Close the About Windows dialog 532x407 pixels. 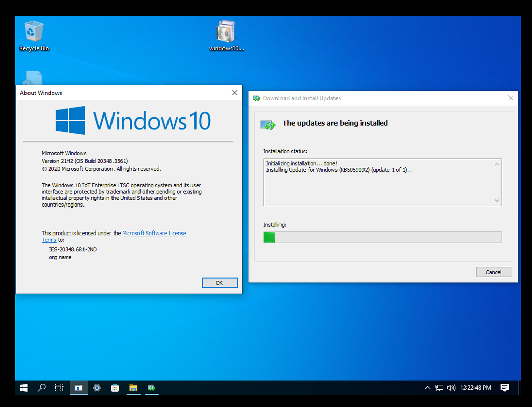tap(235, 93)
